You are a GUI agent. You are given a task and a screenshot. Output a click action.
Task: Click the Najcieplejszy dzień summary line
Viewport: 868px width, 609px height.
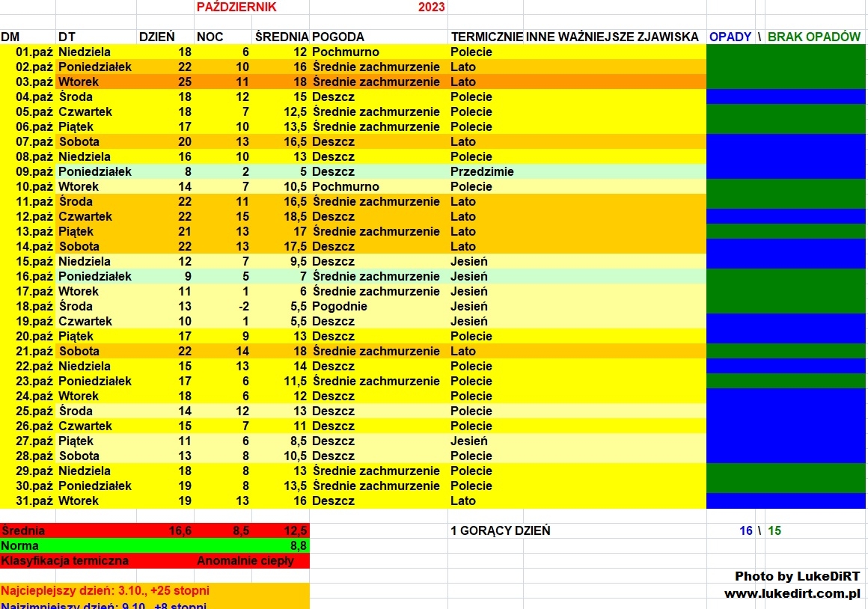coord(105,590)
